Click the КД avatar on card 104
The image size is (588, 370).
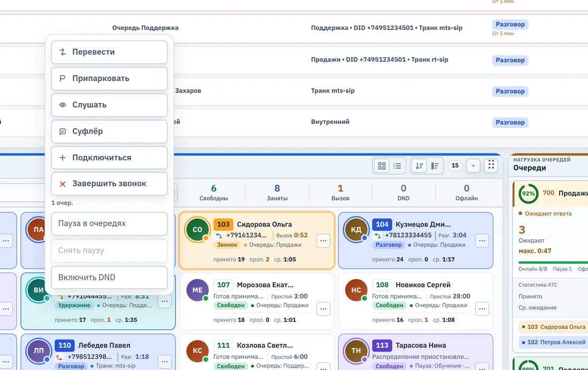tap(356, 230)
